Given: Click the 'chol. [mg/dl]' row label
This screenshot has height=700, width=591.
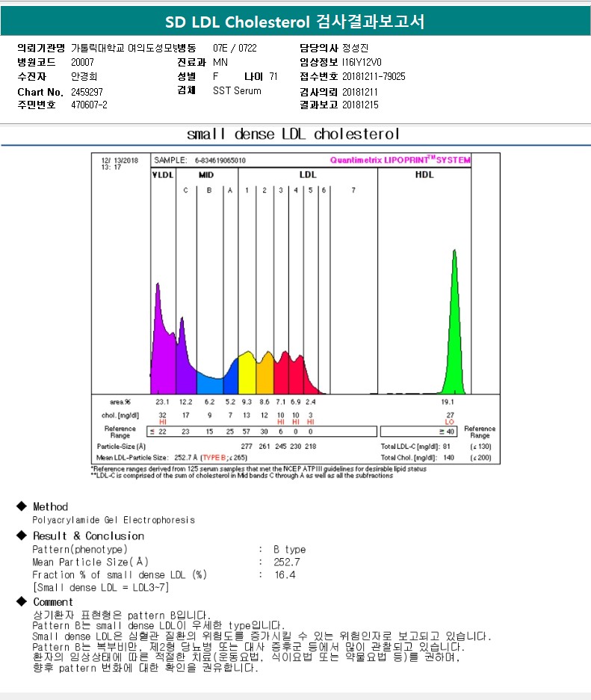Looking at the screenshot, I should pos(120,415).
